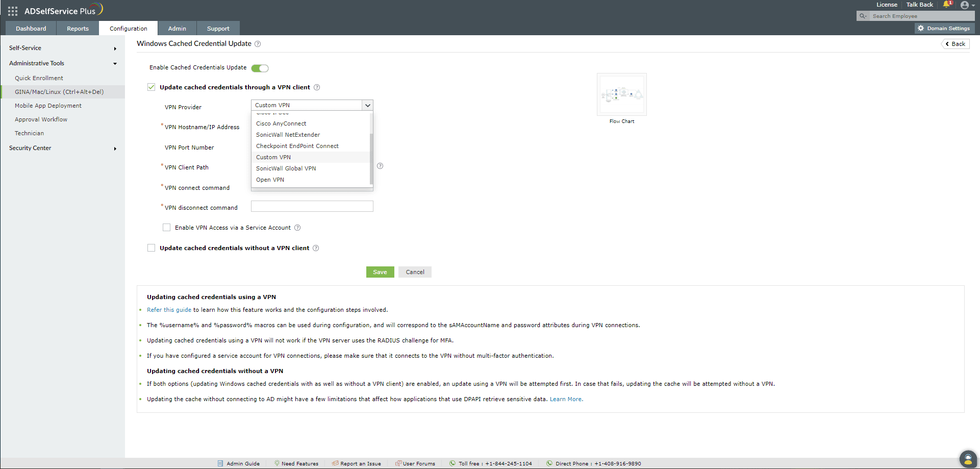Screen dimensions: 980x469
Task: Open the apps grid launcher icon
Action: (x=13, y=11)
